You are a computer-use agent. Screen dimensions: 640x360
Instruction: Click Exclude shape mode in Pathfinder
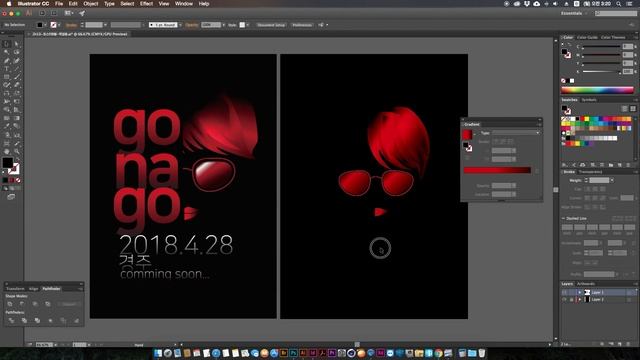coord(48,304)
